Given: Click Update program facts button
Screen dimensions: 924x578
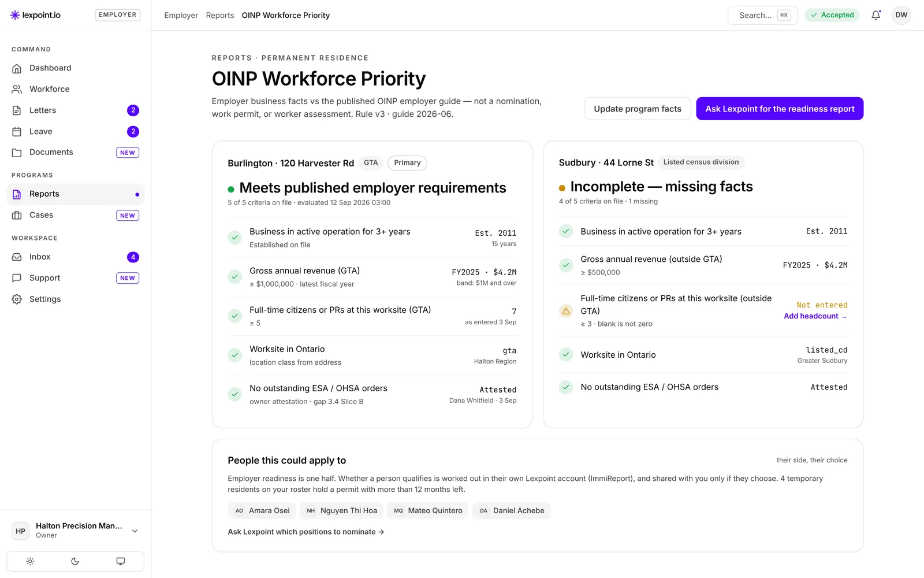Looking at the screenshot, I should tap(638, 109).
